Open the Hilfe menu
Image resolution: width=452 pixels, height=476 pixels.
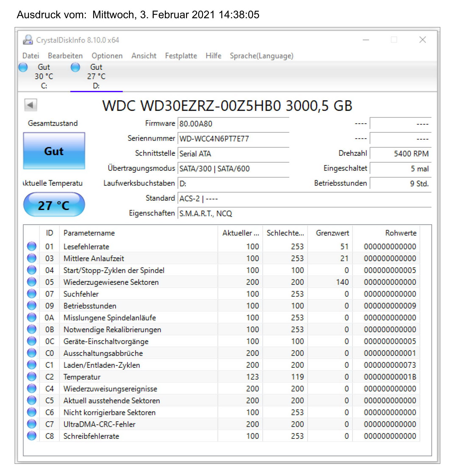pyautogui.click(x=213, y=56)
